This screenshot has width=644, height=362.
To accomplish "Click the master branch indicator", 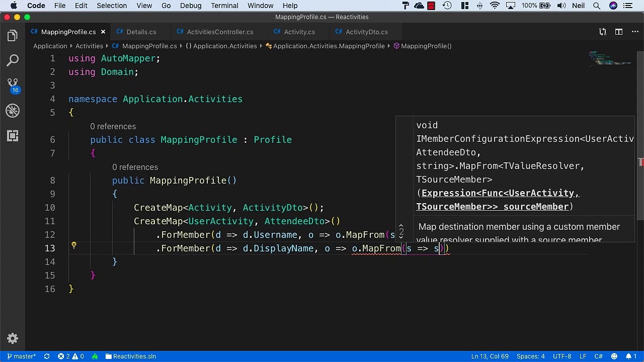I will 21,356.
